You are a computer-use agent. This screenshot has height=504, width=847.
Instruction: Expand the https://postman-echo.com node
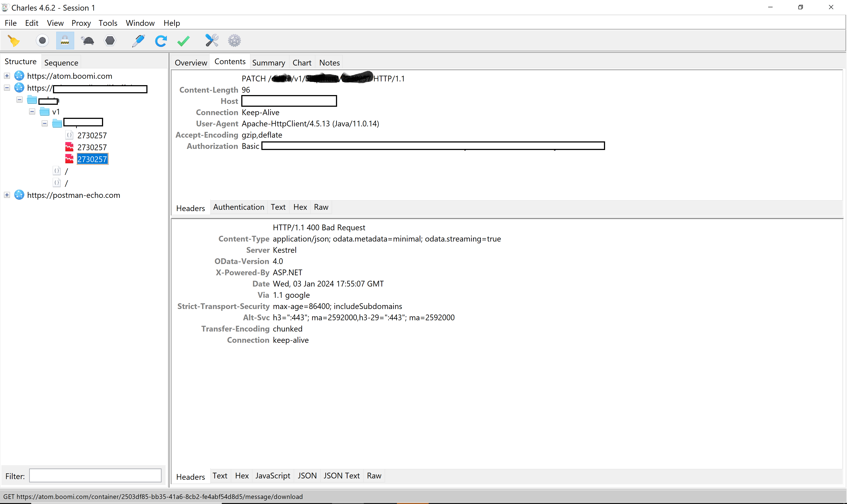tap(7, 195)
